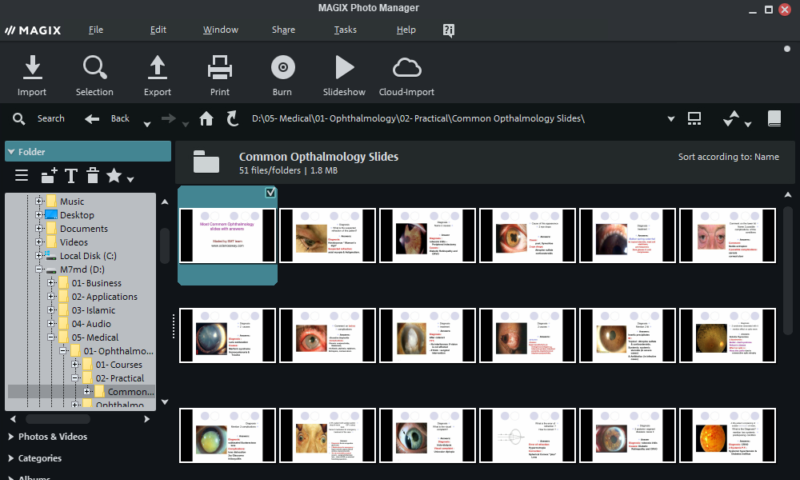Screen dimensions: 800x480
Task: Open the sort options dropdown arrow
Action: pyautogui.click(x=748, y=124)
